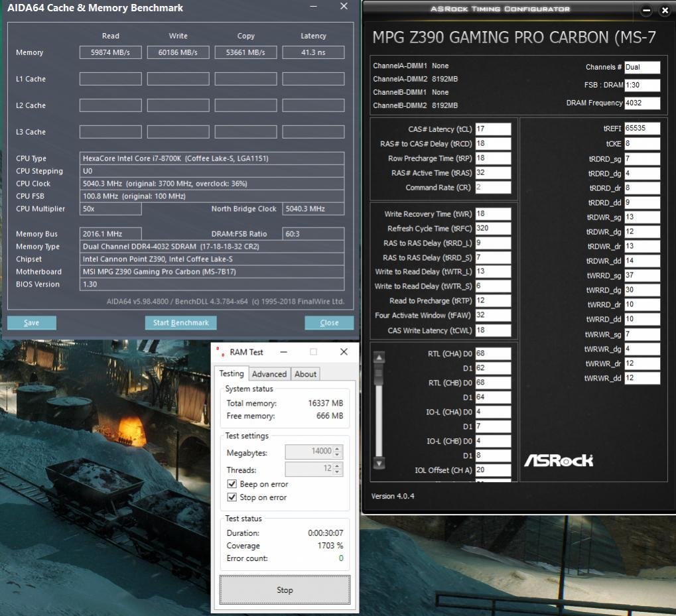Select the Testing tab in RAM Test

click(x=232, y=373)
